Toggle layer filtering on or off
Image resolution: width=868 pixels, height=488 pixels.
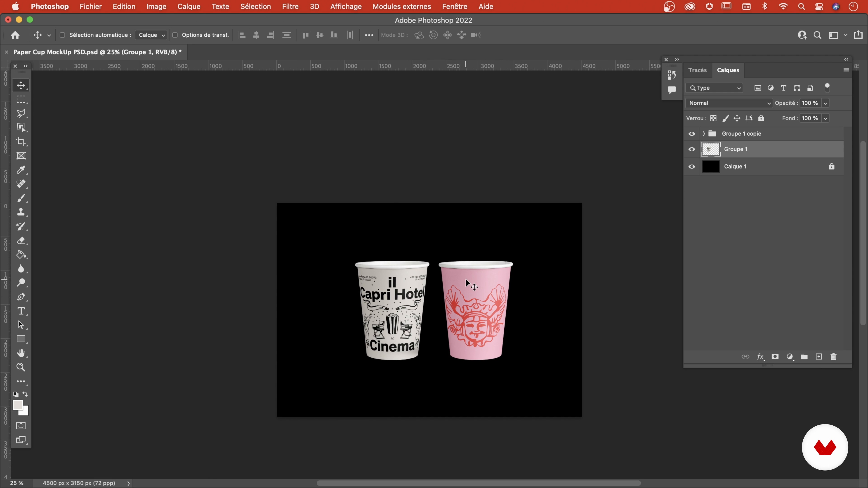coord(827,88)
